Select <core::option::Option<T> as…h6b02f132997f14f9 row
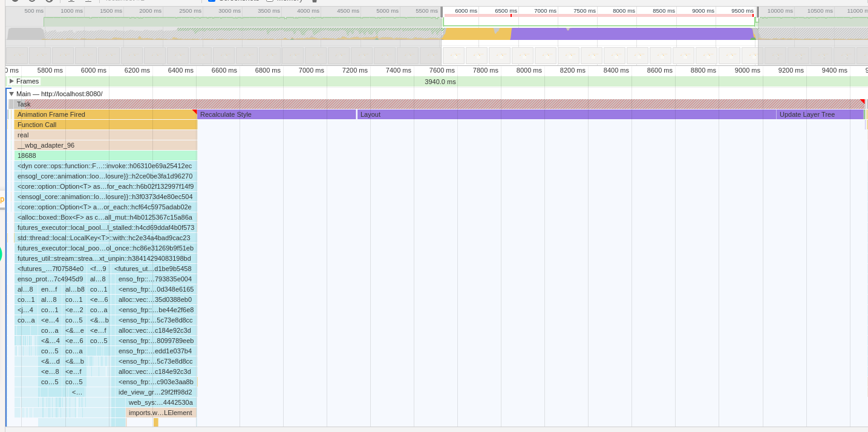This screenshot has width=868, height=432. point(106,186)
